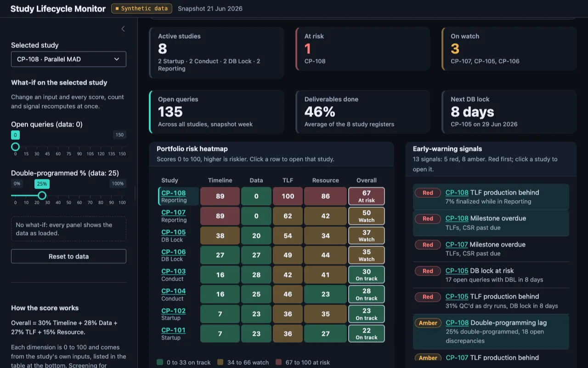
Task: Click the Open queries slider handle
Action: point(15,147)
